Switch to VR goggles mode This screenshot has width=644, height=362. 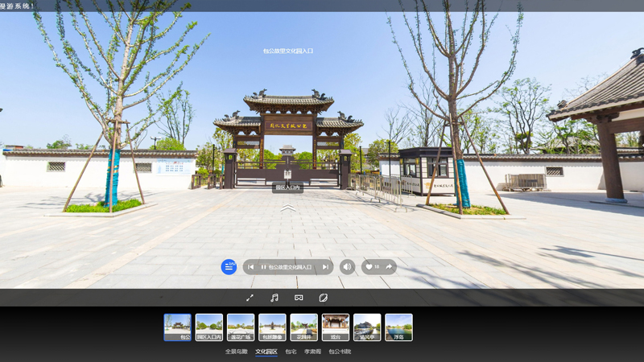tap(298, 298)
